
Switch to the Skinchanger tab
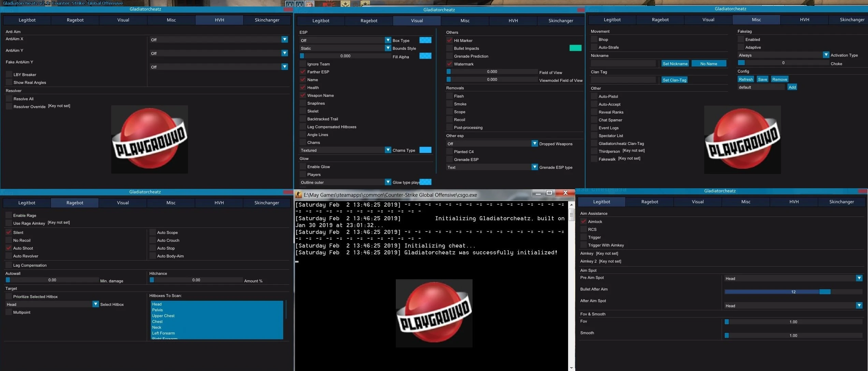pyautogui.click(x=267, y=20)
